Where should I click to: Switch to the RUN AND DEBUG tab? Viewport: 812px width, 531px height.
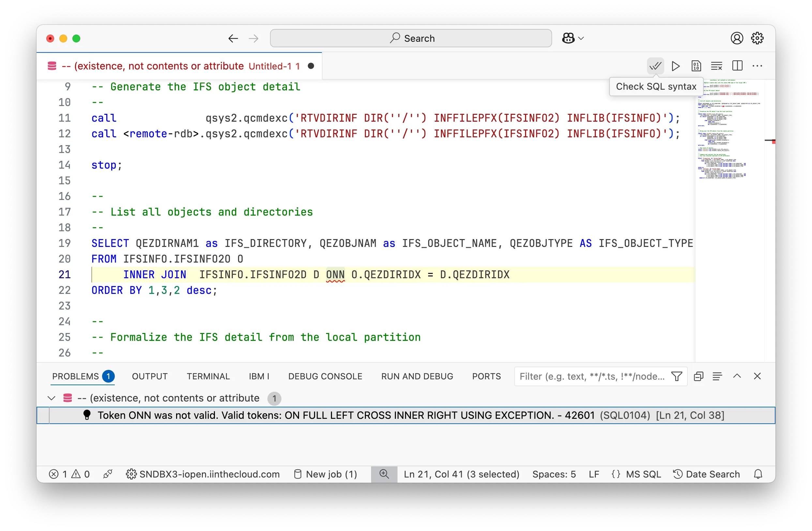(417, 376)
